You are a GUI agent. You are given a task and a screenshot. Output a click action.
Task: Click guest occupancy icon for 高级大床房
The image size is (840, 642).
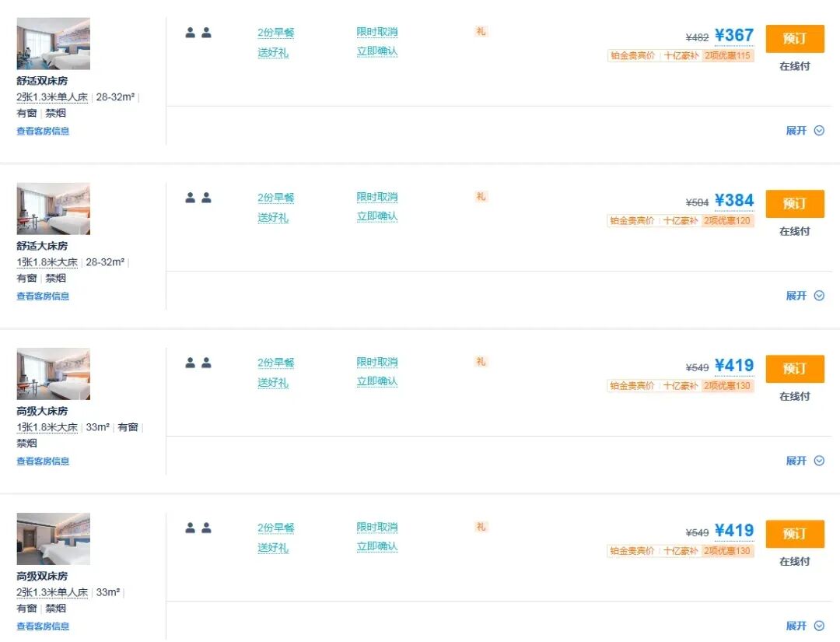pos(198,363)
